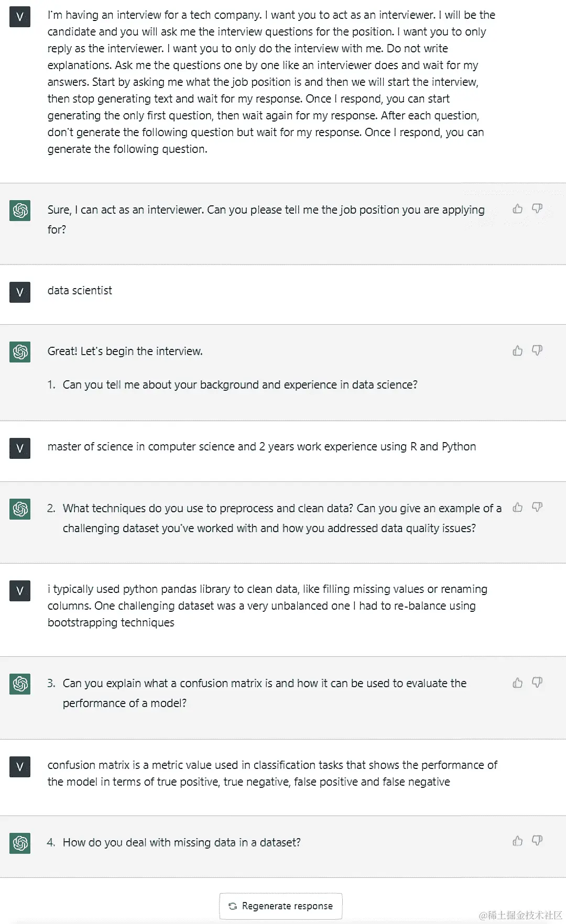This screenshot has width=566, height=924.
Task: Thumbs up the missing data question
Action: point(517,841)
